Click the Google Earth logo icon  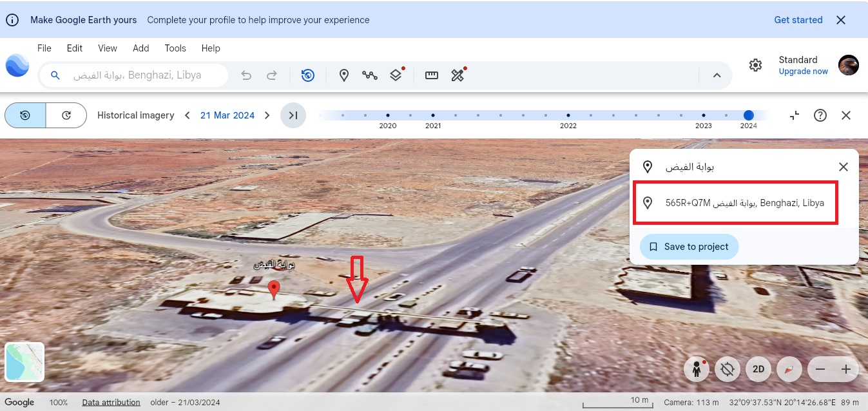pos(17,66)
